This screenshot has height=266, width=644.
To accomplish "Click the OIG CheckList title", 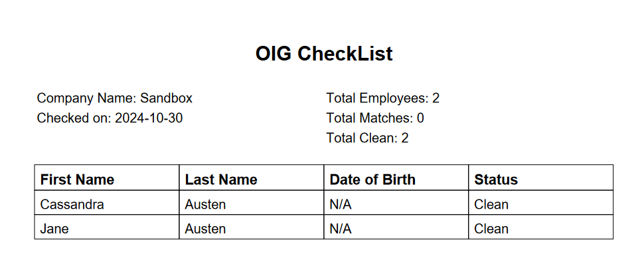I will (324, 53).
